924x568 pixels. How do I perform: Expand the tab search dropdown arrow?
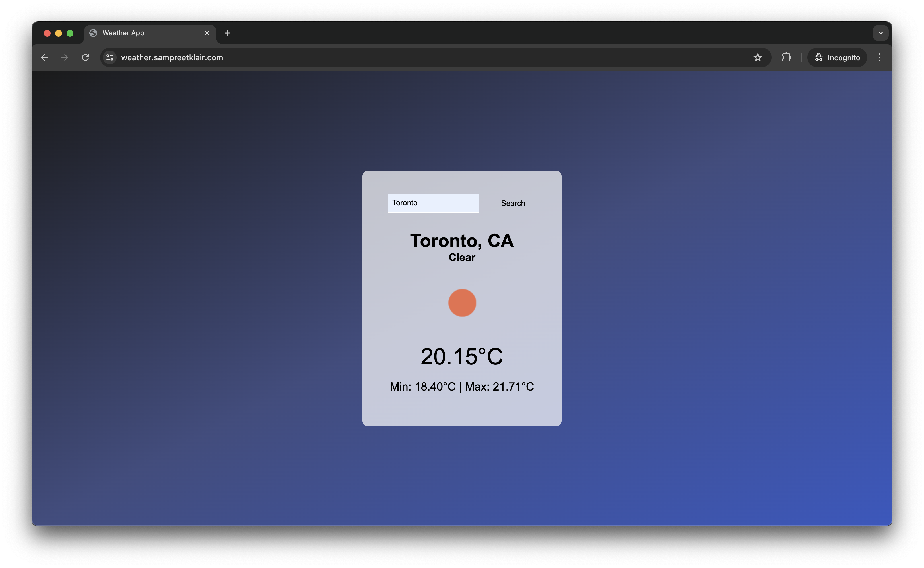(880, 33)
